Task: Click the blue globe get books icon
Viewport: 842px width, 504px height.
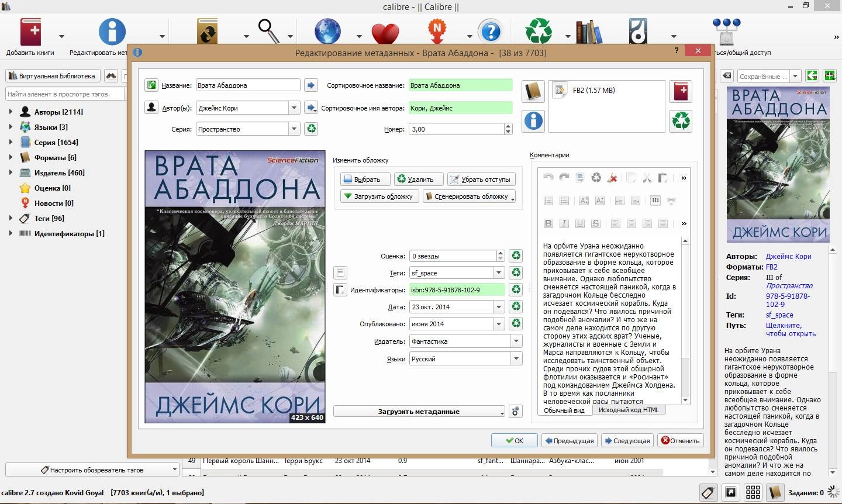Action: pyautogui.click(x=327, y=31)
